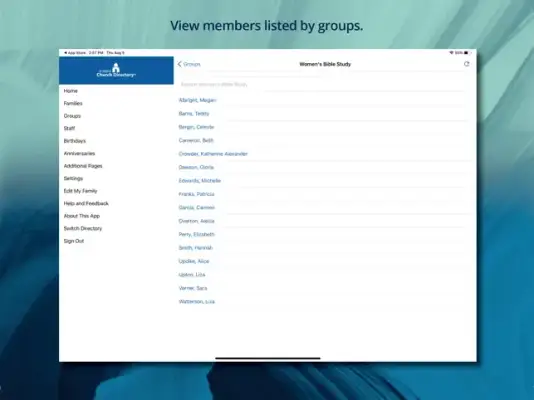The width and height of the screenshot is (534, 400).
Task: Click the search field for Women's Bible Study
Action: [x=322, y=84]
